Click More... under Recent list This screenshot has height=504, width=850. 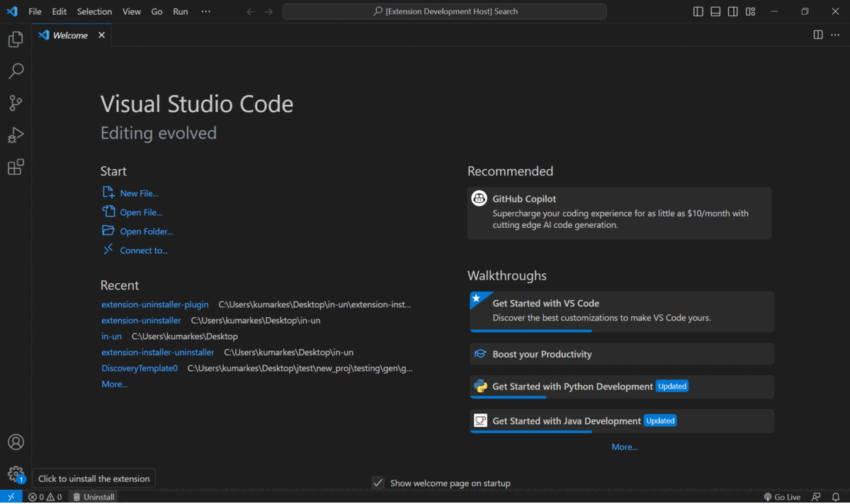115,384
